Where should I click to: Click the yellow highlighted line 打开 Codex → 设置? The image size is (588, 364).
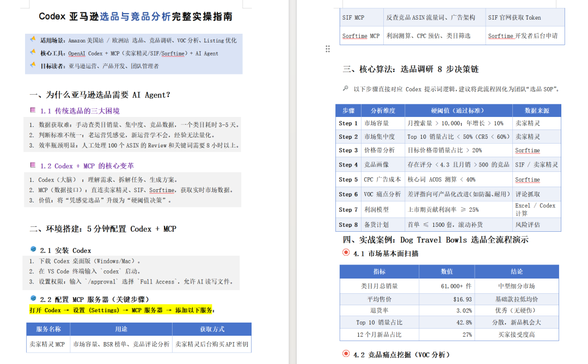click(121, 310)
